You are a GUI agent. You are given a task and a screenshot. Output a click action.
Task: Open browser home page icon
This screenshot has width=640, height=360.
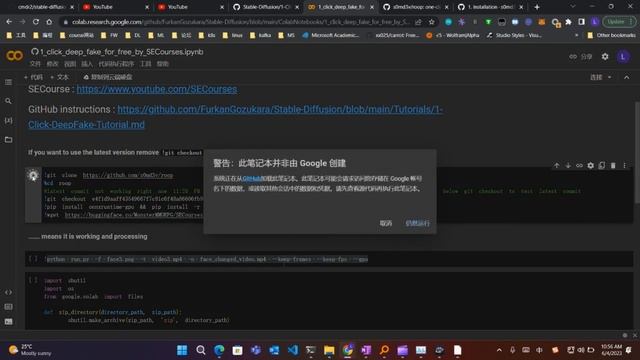click(49, 22)
